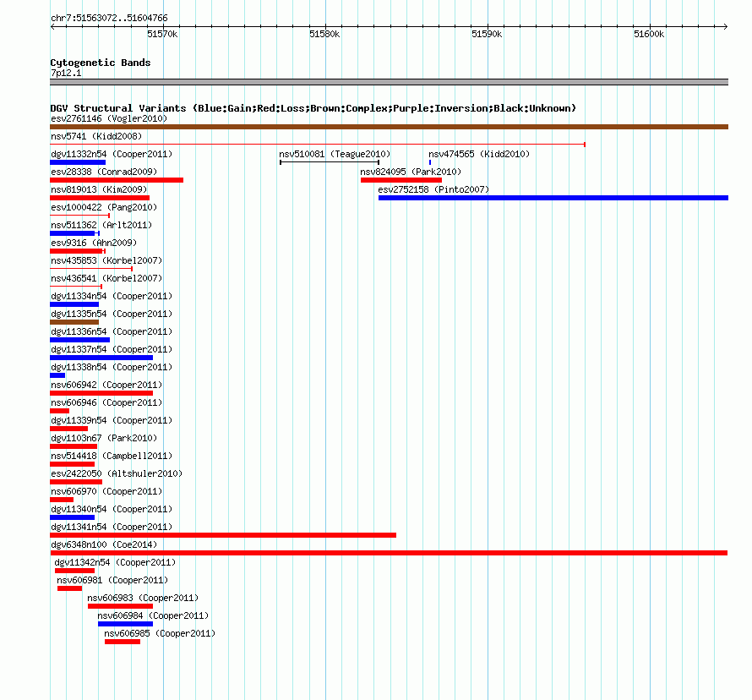Click dgv11336n54 (Cooper2011) label

pyautogui.click(x=112, y=331)
